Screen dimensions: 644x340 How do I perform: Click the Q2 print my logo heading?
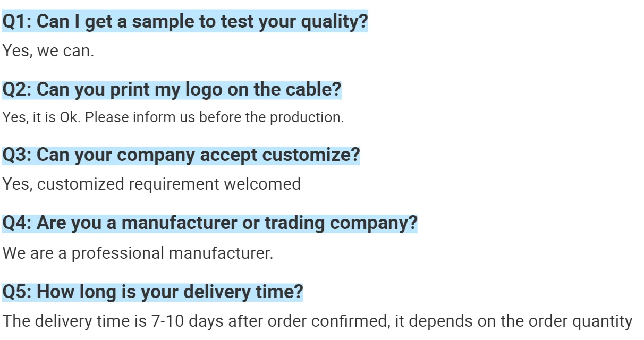[x=172, y=89]
